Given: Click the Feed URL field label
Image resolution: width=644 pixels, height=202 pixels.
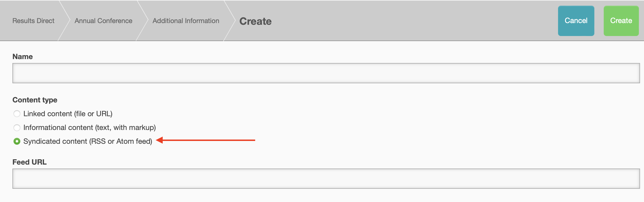Looking at the screenshot, I should click(x=29, y=162).
